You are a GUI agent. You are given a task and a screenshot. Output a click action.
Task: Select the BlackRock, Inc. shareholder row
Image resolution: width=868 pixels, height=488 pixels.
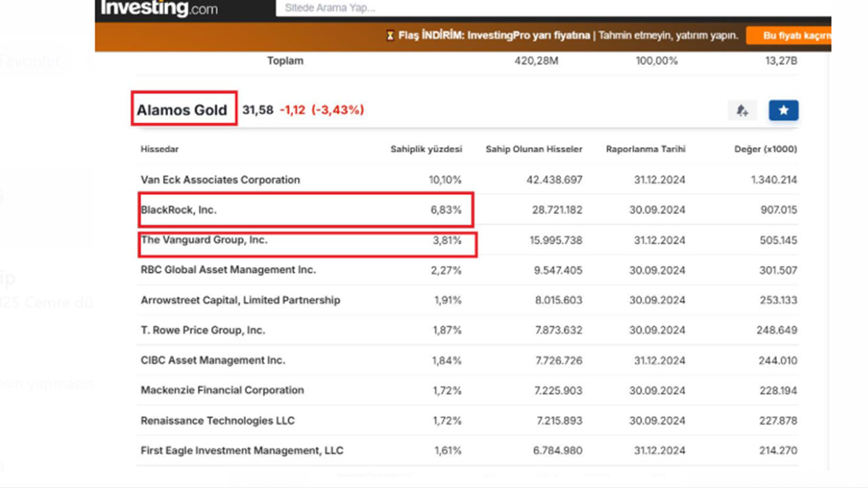pyautogui.click(x=178, y=210)
